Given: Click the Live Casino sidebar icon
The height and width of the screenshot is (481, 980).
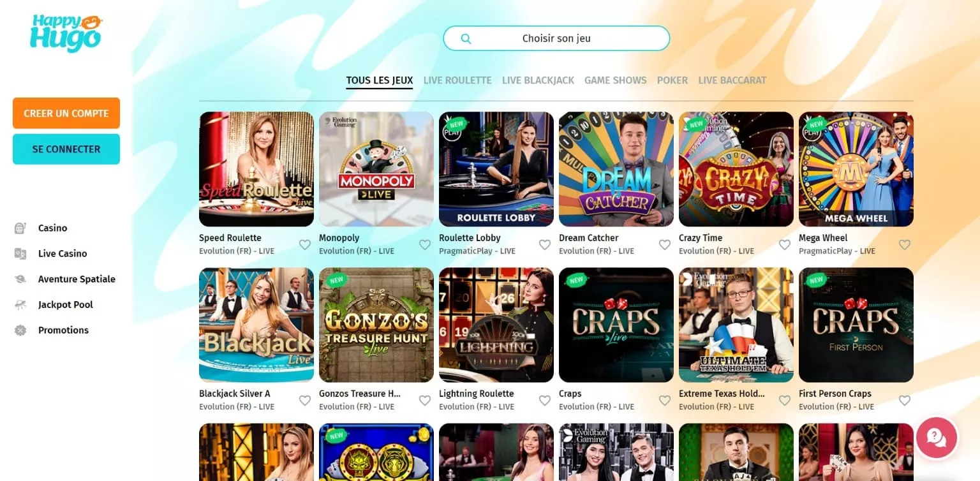Looking at the screenshot, I should click(20, 253).
